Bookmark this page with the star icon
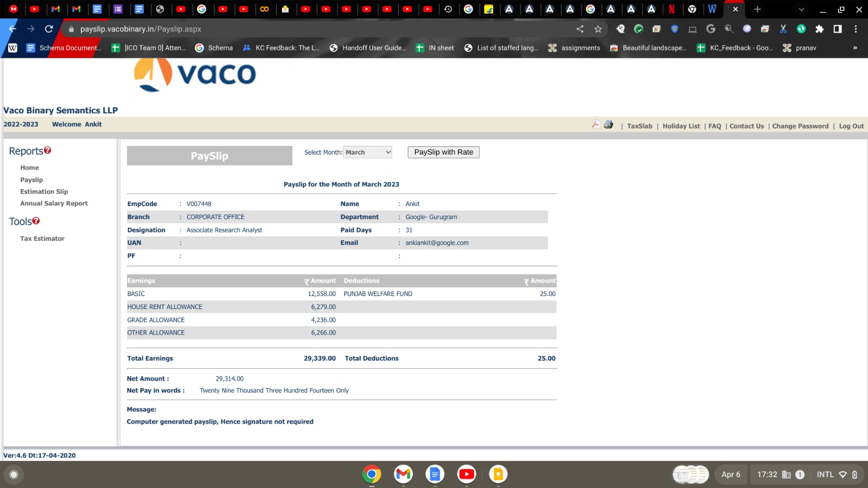Screen dimensions: 868x488 click(x=598, y=29)
